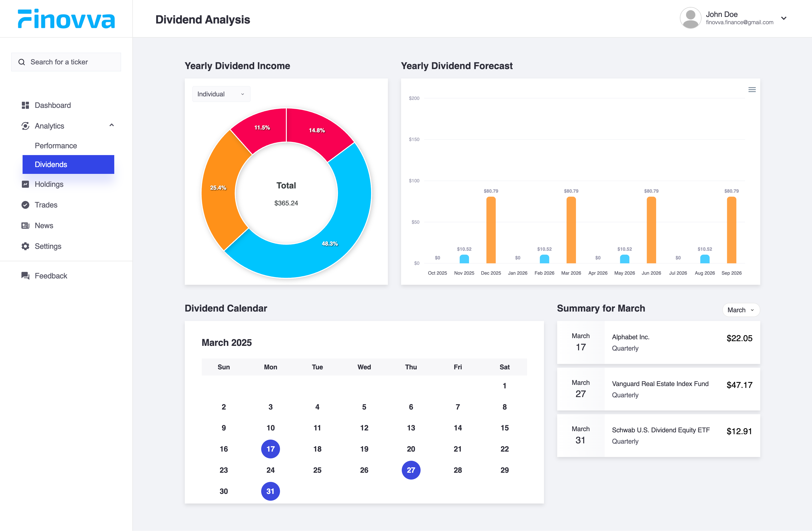Focus the Search for a ticker field
Image resolution: width=812 pixels, height=531 pixels.
[x=67, y=62]
